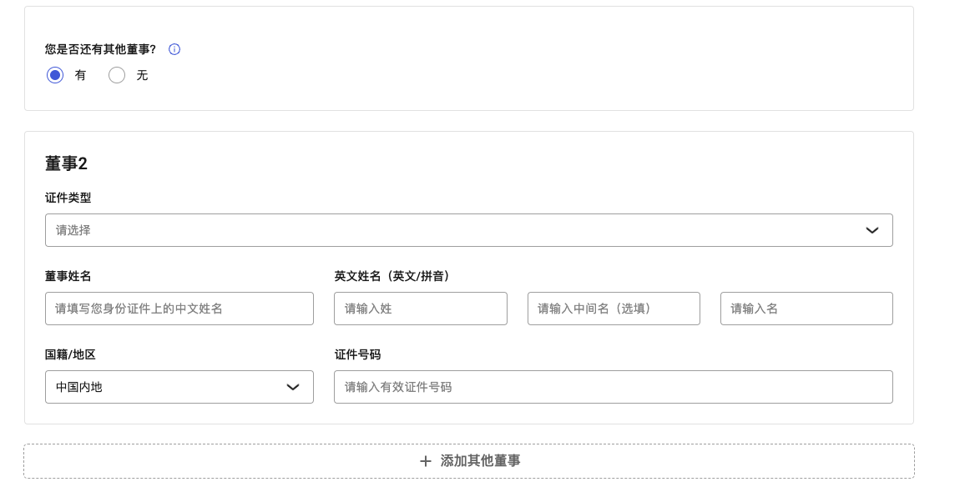Click the 证件类型 field label

(x=68, y=198)
